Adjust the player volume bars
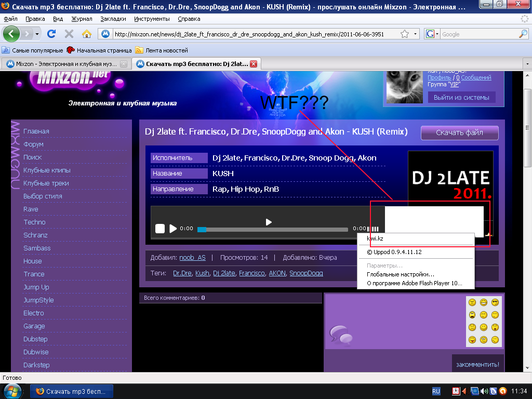 [373, 229]
